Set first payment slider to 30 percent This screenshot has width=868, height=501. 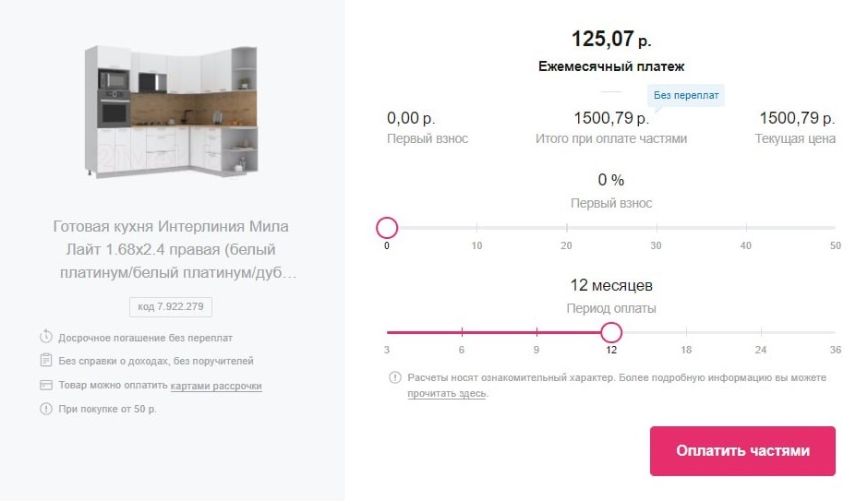coord(656,227)
